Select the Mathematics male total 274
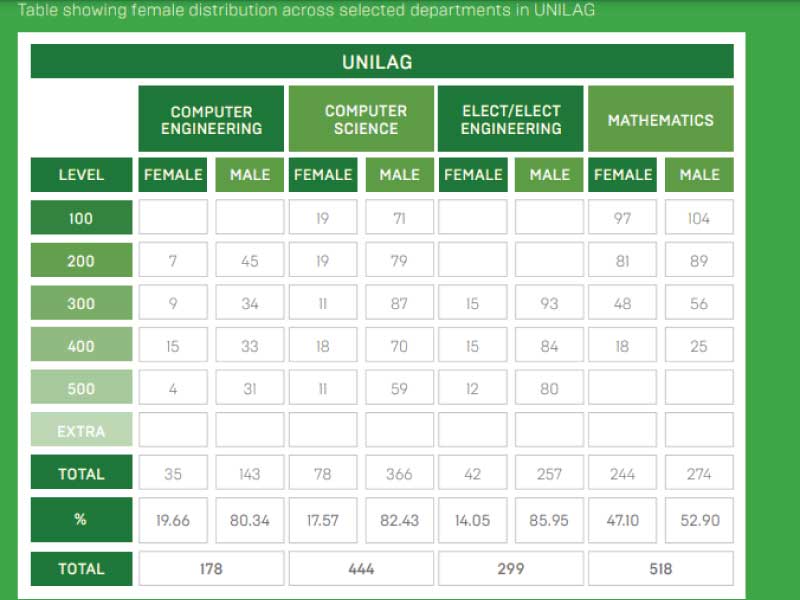 point(699,472)
